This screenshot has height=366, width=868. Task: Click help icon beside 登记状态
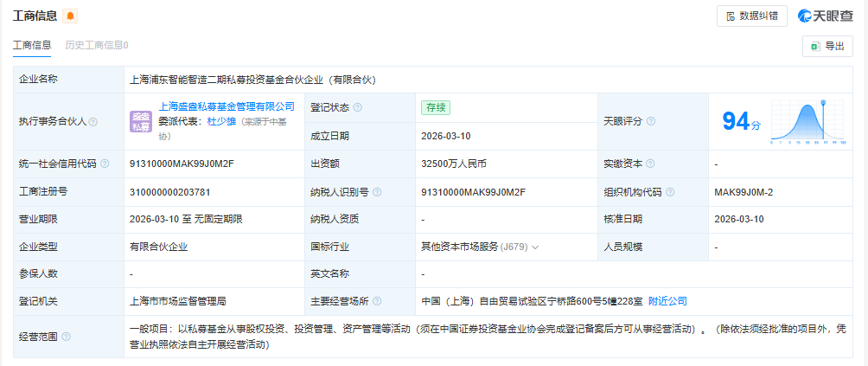[x=358, y=107]
